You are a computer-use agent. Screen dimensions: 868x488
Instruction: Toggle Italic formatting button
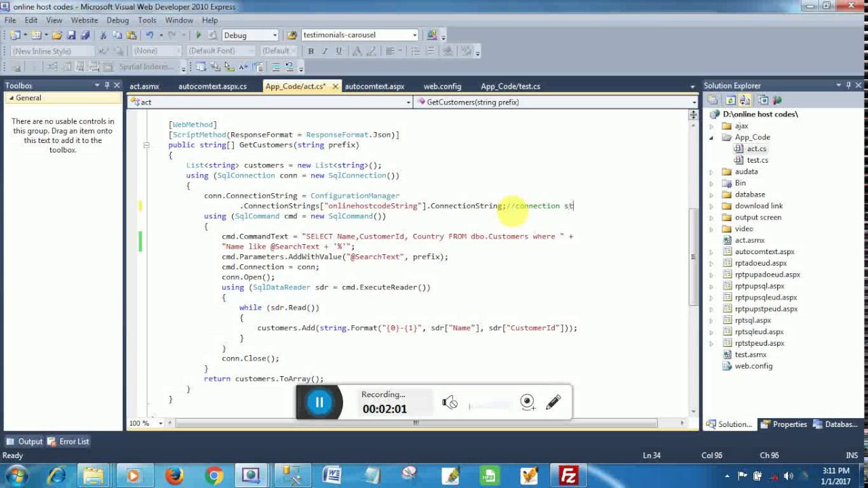325,51
